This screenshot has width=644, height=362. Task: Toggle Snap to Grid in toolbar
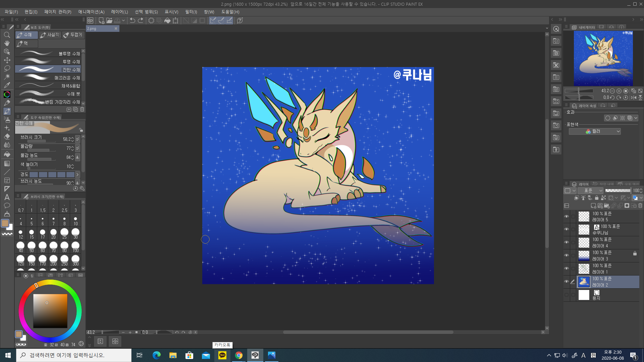[229, 20]
